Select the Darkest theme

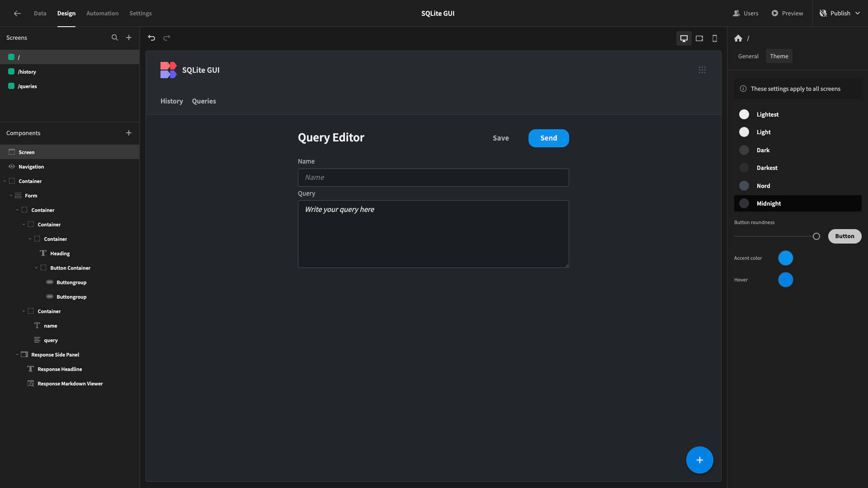pyautogui.click(x=798, y=168)
